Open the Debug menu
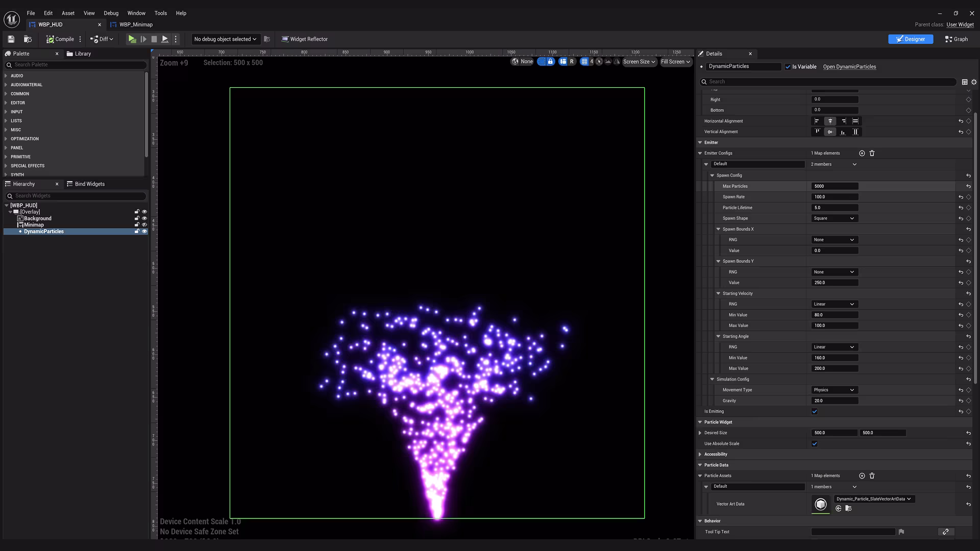This screenshot has width=980, height=551. 111,13
